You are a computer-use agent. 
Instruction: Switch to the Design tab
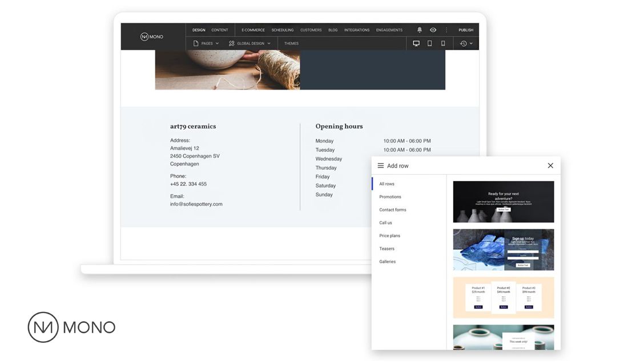(x=199, y=30)
